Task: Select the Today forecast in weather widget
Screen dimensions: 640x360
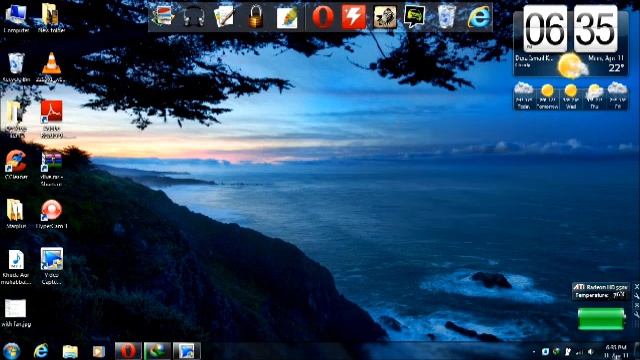Action: (x=524, y=96)
